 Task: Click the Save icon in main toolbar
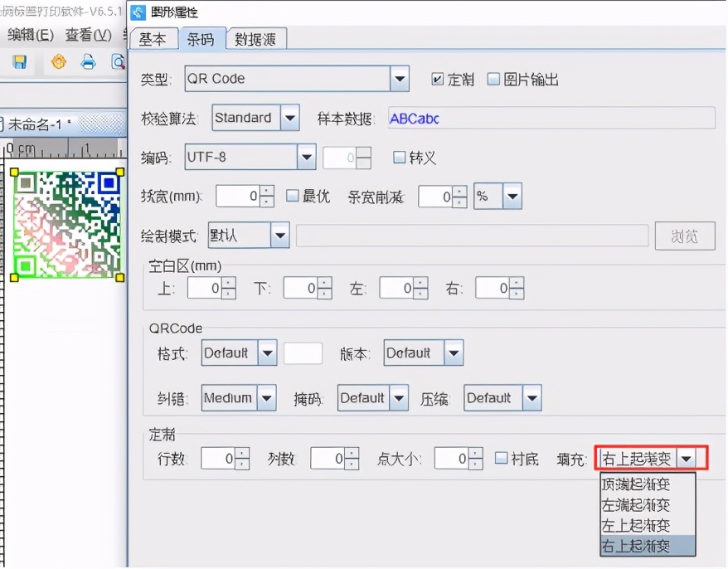pos(20,61)
